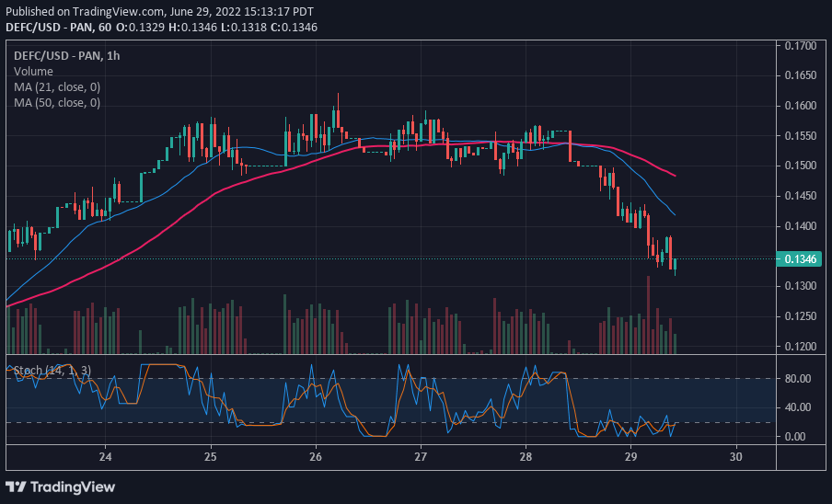The image size is (832, 504).
Task: Click the last green candle at 0.1346
Action: point(675,265)
